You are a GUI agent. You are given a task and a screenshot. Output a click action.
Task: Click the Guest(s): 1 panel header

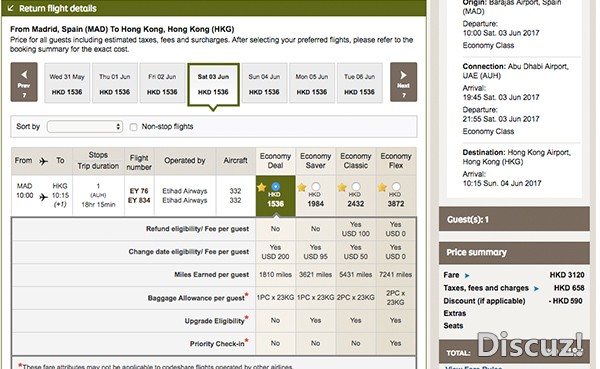[514, 219]
